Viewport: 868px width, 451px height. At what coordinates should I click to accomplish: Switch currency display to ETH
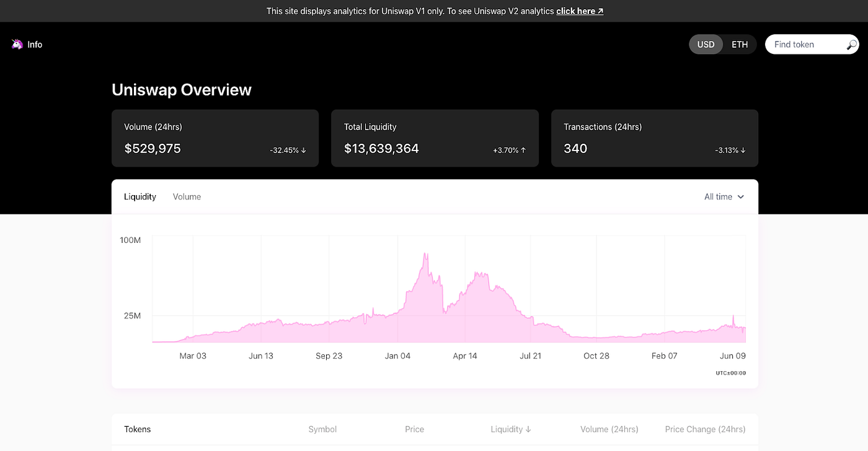[740, 45]
